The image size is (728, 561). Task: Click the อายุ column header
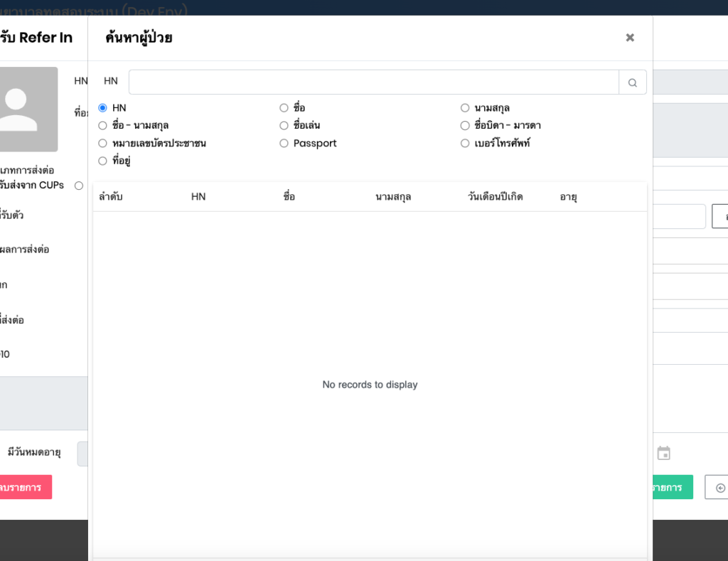568,197
